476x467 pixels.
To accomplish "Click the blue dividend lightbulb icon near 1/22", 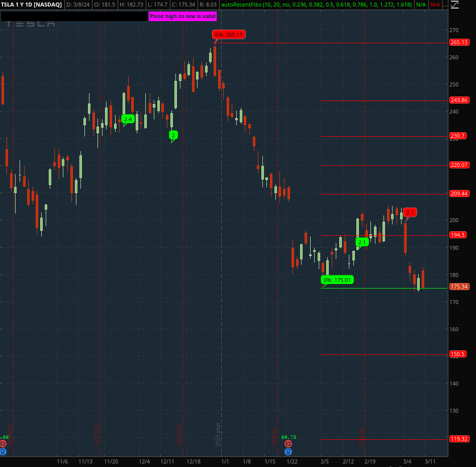I will [x=288, y=451].
